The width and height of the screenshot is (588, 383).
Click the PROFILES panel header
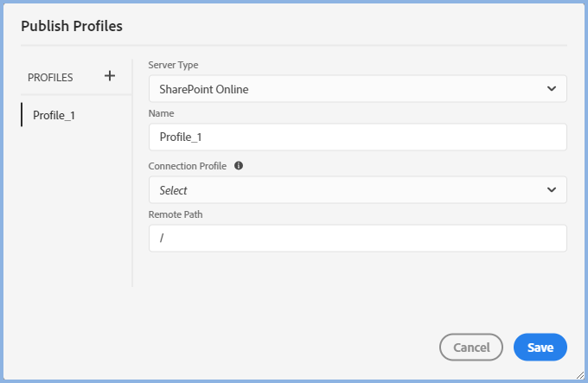[50, 77]
